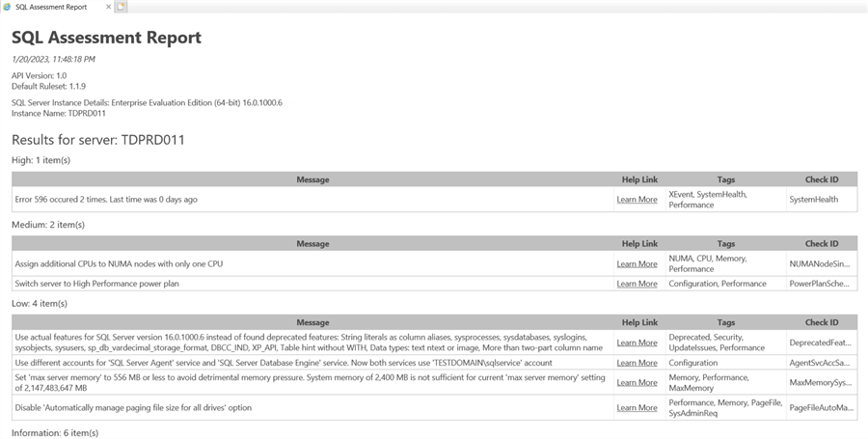The width and height of the screenshot is (868, 439).
Task: Click the deprecated features message cell
Action: [312, 343]
